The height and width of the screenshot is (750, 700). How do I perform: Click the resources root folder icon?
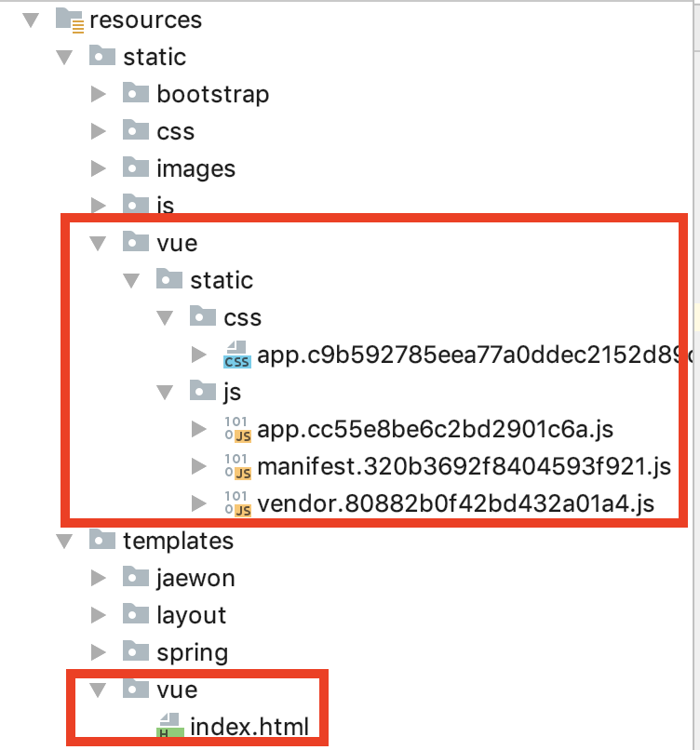[70, 20]
